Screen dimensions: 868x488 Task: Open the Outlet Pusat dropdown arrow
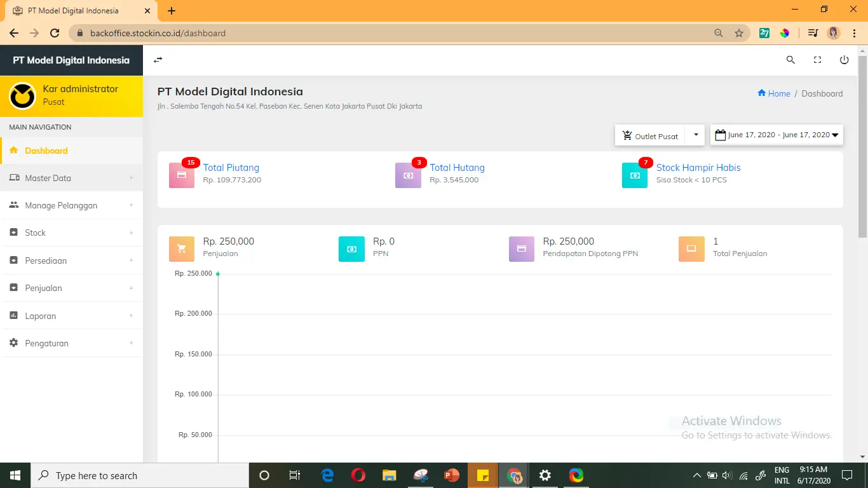(x=696, y=135)
